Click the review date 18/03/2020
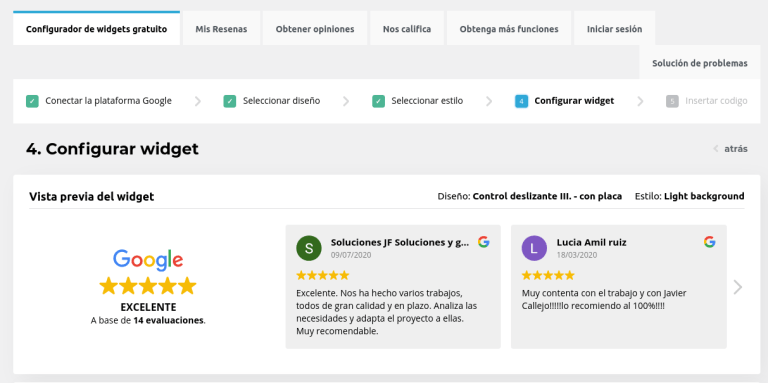The width and height of the screenshot is (768, 383). (x=577, y=255)
